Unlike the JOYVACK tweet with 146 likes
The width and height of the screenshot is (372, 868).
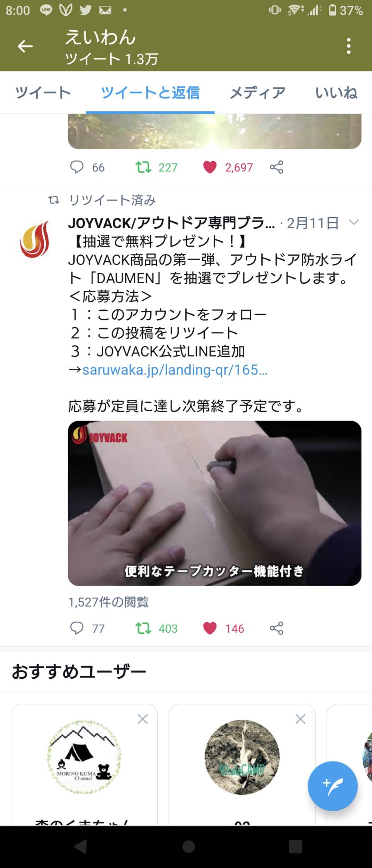(x=210, y=628)
